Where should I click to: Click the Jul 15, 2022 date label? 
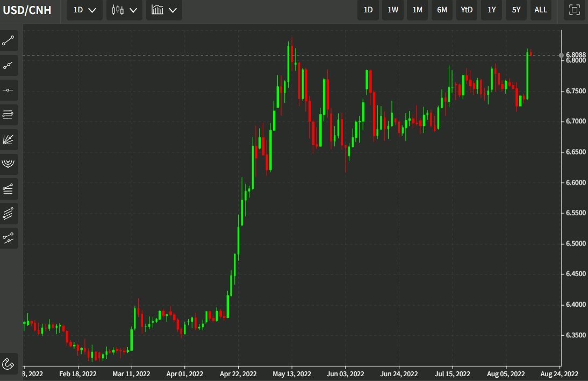452,374
